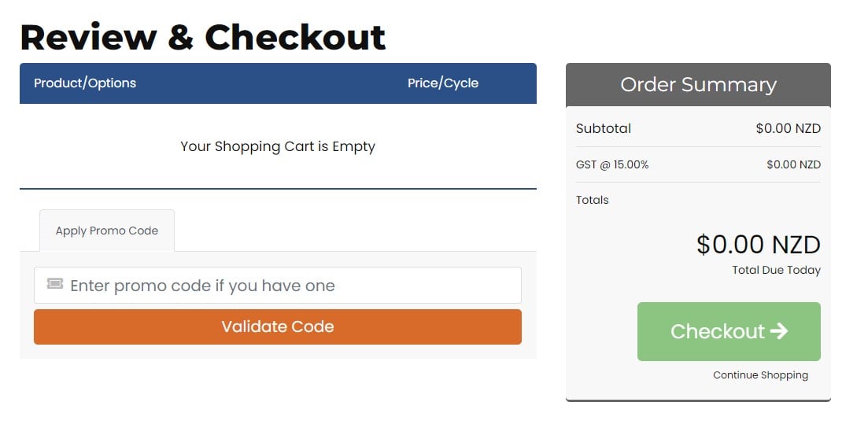868x428 pixels.
Task: Select the Product/Options column header
Action: pyautogui.click(x=85, y=83)
